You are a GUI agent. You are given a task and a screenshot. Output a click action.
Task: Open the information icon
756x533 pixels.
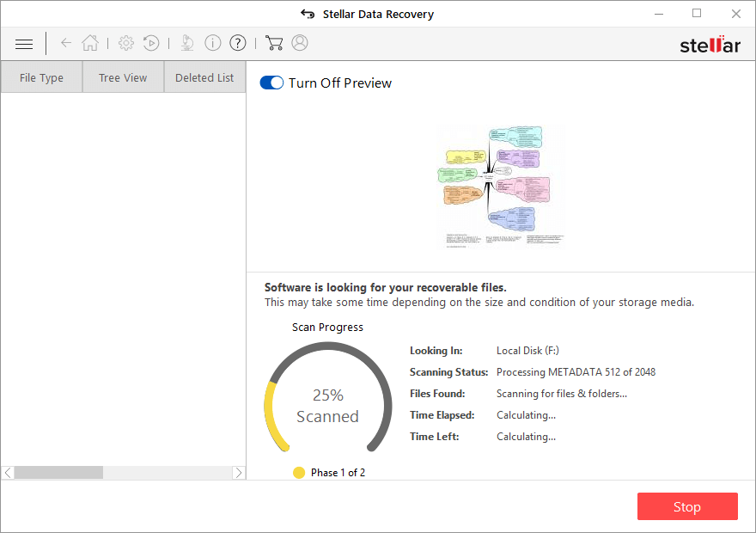click(x=213, y=43)
